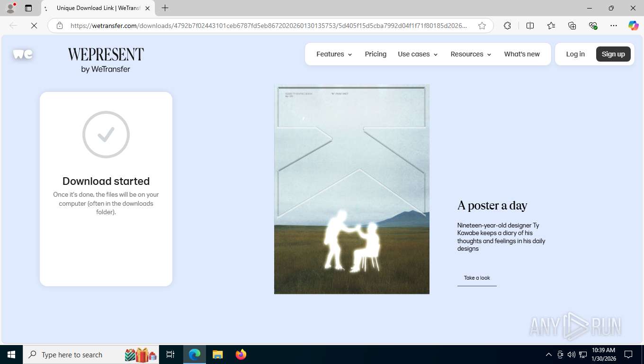Screen dimensions: 644x364
Task: Open the Favorites list
Action: click(551, 26)
